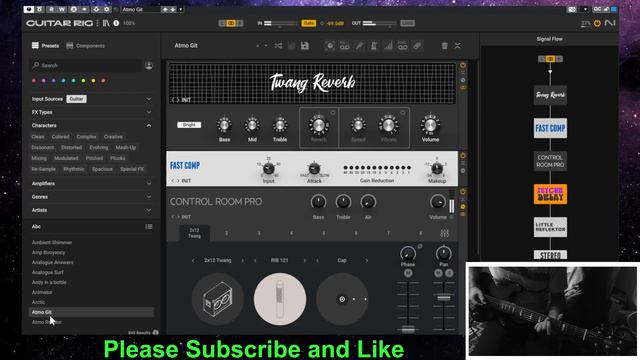Select the Atmo Git preset in the list

(x=91, y=312)
